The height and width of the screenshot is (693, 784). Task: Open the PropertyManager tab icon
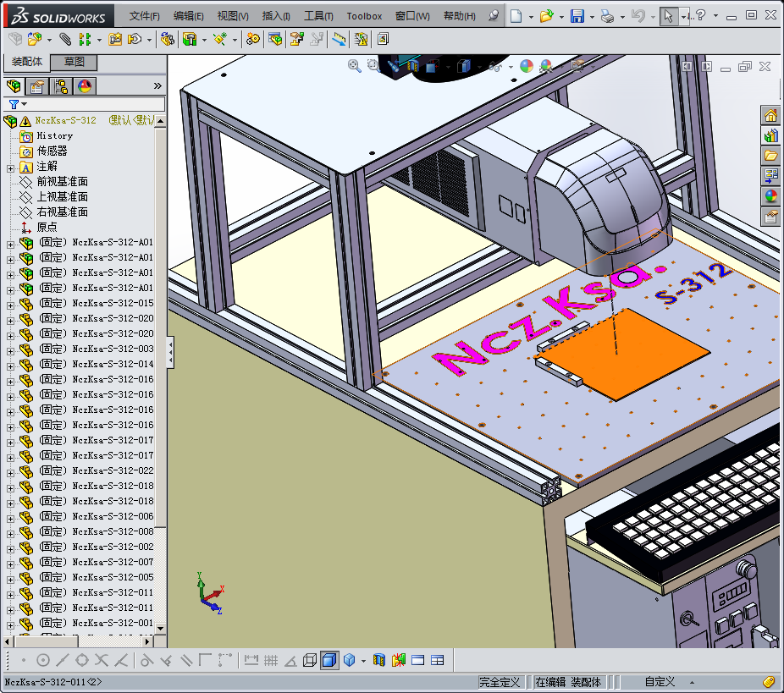[36, 86]
